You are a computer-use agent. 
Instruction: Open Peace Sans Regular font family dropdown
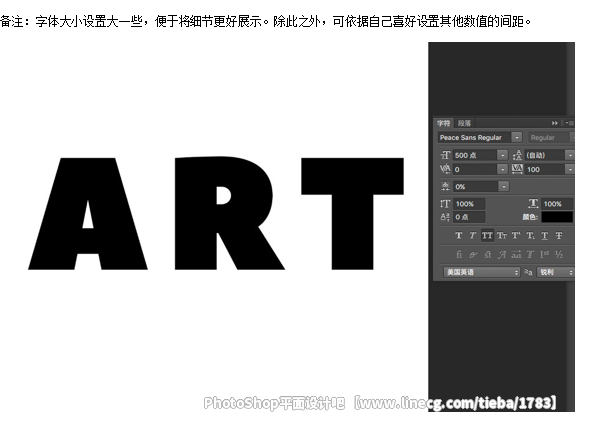(517, 137)
